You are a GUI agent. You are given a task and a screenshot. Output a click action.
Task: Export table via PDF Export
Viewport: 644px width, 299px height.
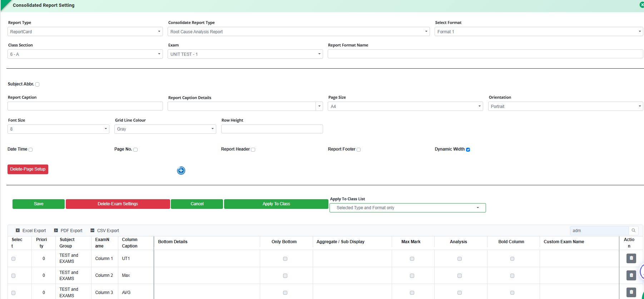68,231
